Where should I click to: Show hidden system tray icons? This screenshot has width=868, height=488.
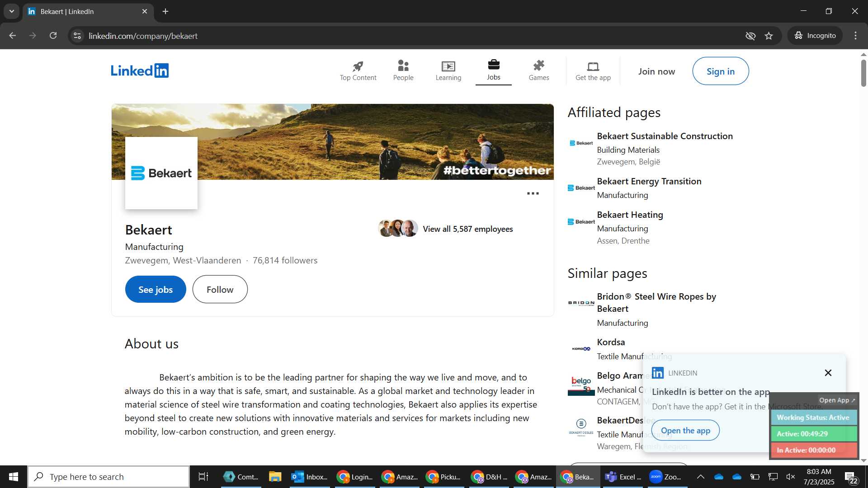point(700,477)
